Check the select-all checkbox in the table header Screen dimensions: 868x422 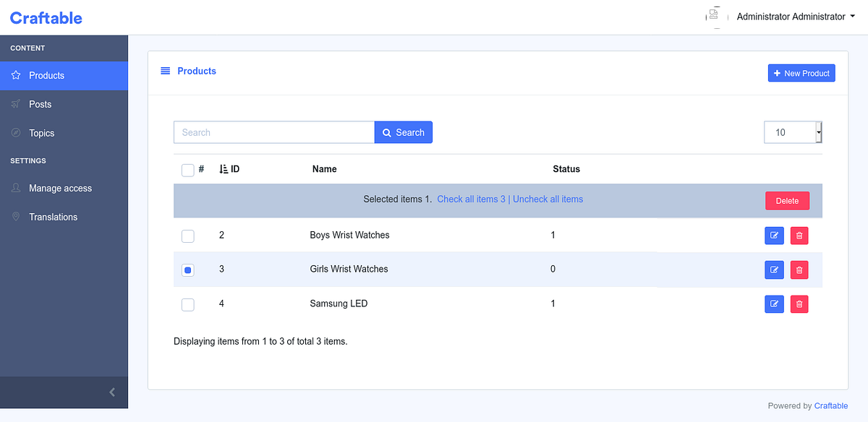187,170
